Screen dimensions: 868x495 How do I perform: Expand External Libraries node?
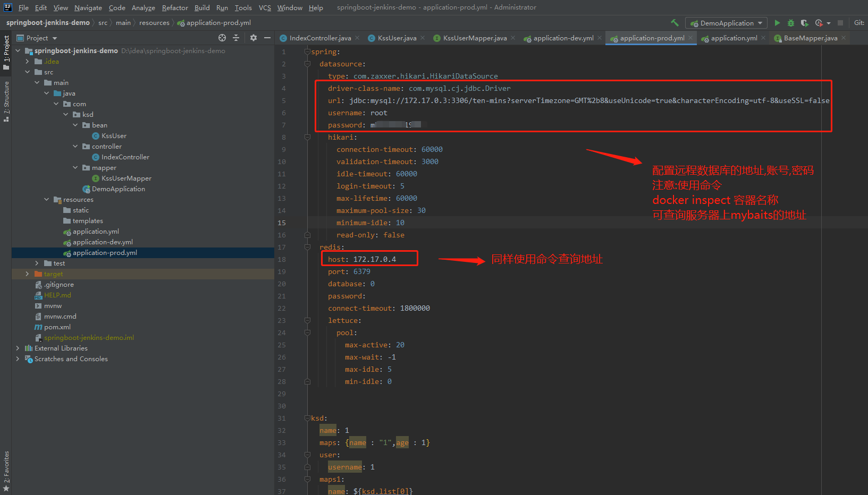[18, 348]
